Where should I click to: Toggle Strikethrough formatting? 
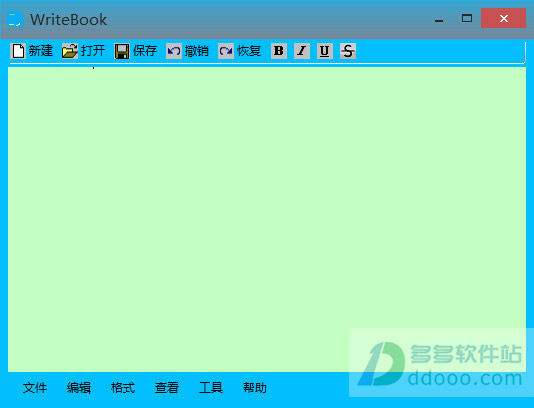click(348, 51)
